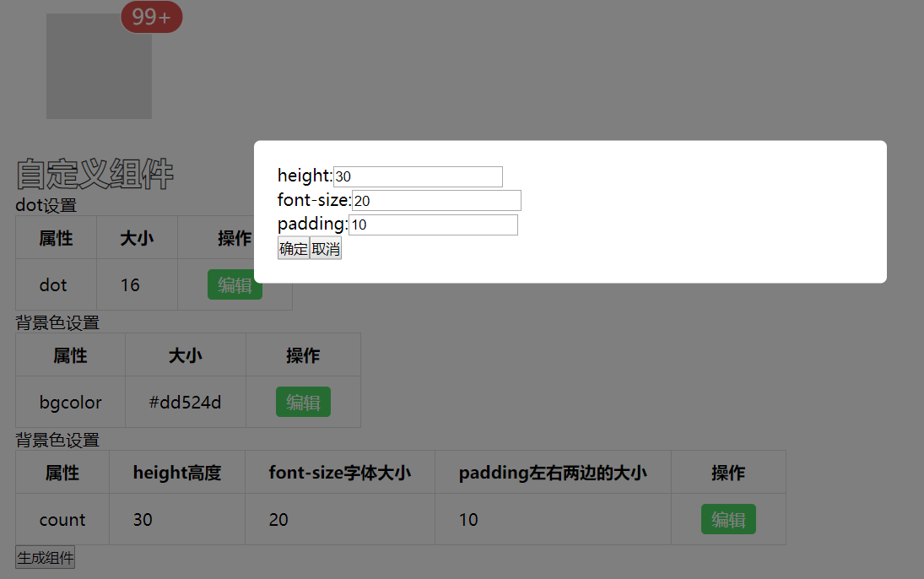Click the #dd524d color value cell
Image resolution: width=924 pixels, height=579 pixels.
pos(186,402)
